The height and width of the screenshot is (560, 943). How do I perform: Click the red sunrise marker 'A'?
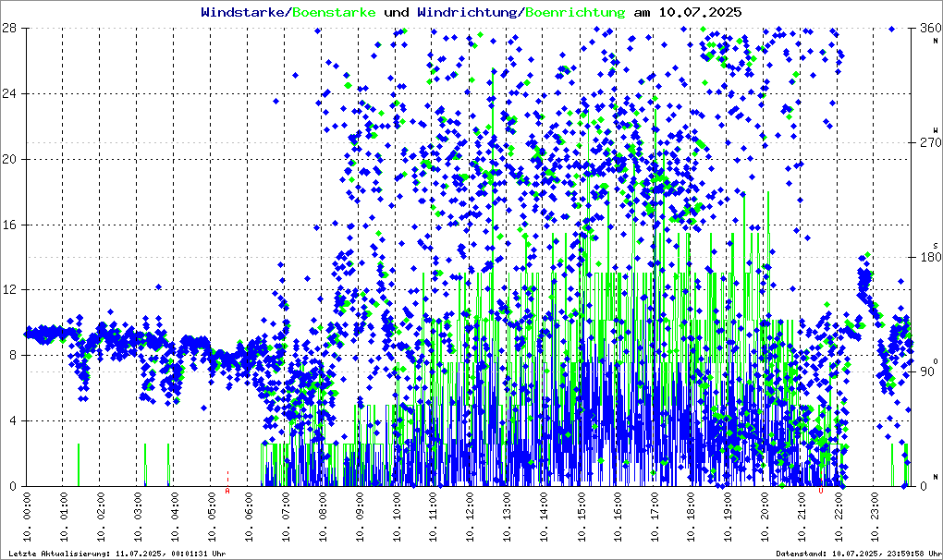[227, 491]
